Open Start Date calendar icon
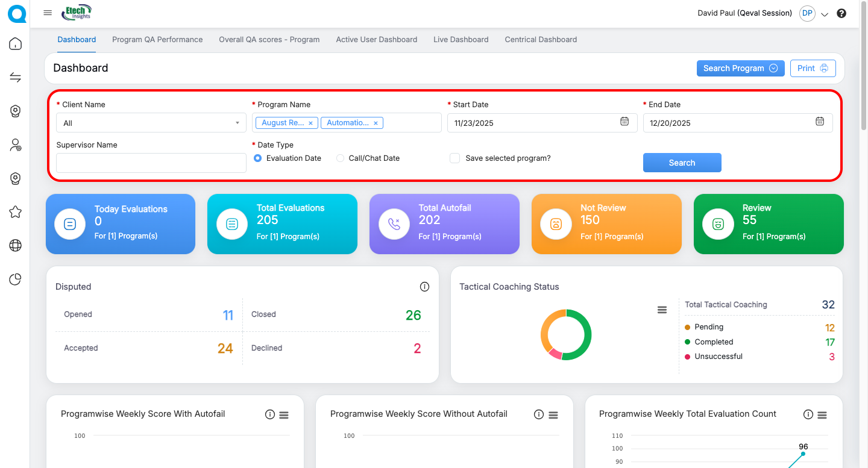868x468 pixels. tap(624, 122)
